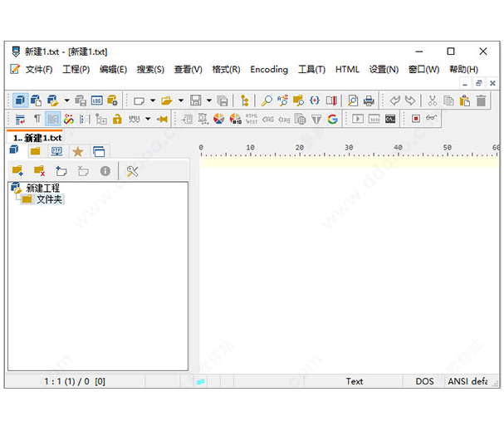This screenshot has width=504, height=426.
Task: Click the replace A-to-2 icon
Action: [x=282, y=100]
